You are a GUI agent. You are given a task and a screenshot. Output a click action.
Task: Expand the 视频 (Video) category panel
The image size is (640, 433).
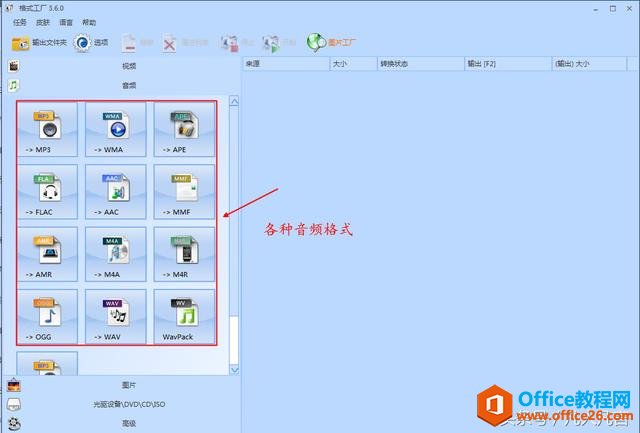tap(128, 66)
